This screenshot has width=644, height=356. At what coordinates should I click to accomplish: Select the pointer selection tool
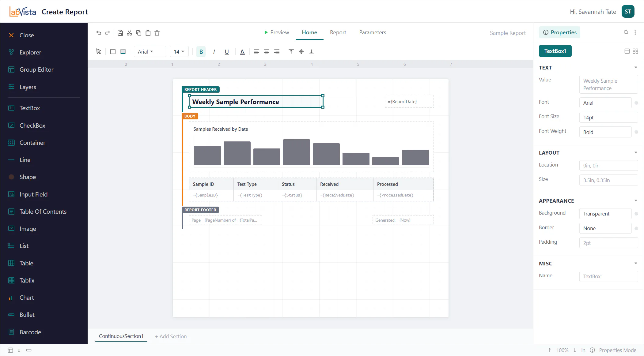click(99, 51)
